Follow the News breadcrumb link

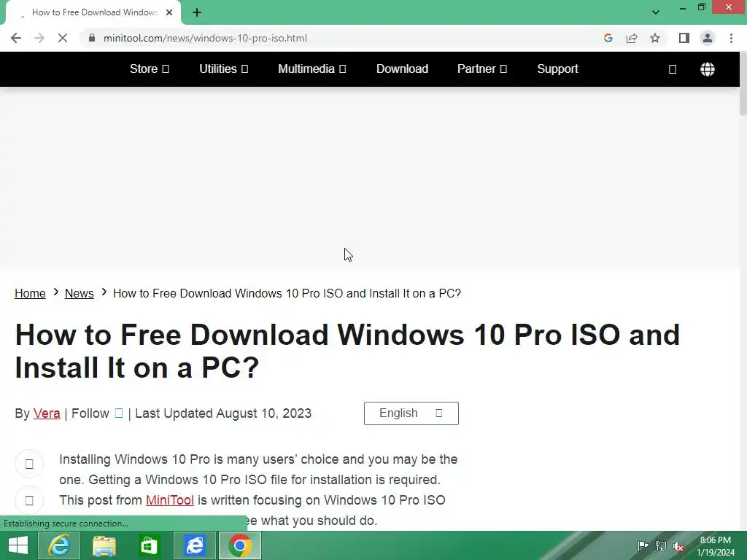point(79,293)
